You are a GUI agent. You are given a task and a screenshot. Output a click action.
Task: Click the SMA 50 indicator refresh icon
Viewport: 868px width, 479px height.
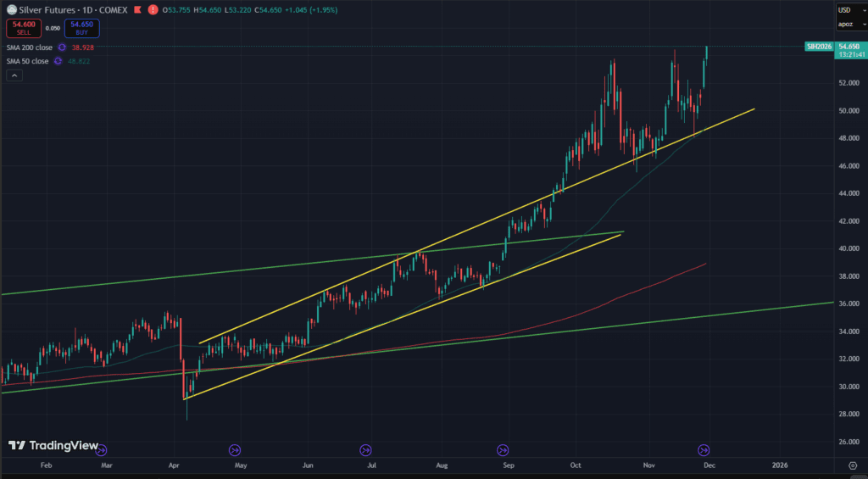[58, 61]
